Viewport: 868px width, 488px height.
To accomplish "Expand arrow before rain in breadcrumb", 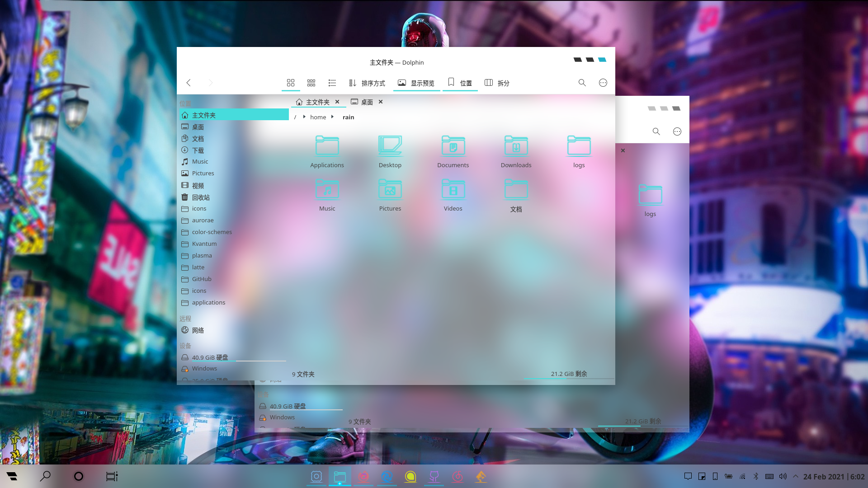I will 332,117.
